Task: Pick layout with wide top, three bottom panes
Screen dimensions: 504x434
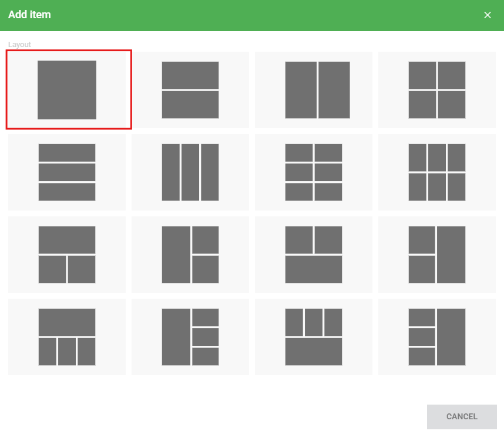Action: [x=67, y=337]
